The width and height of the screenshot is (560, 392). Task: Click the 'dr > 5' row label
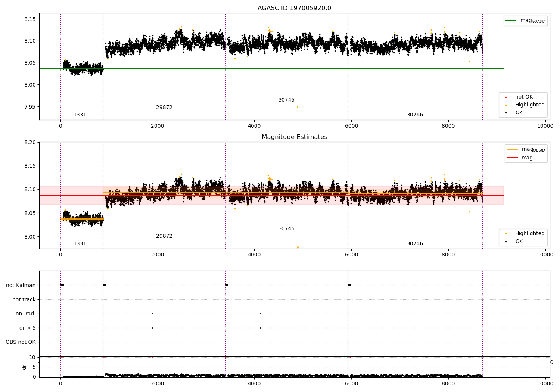(x=28, y=328)
